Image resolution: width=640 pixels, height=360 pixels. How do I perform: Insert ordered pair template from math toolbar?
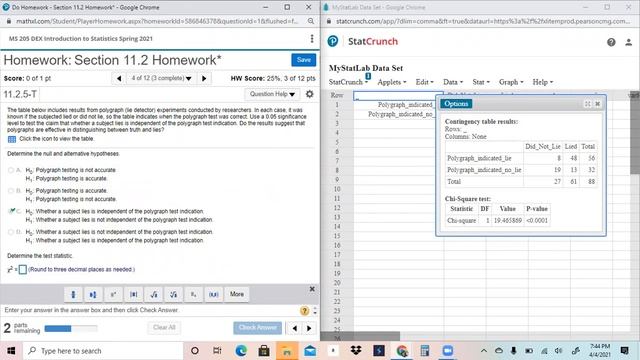point(213,294)
